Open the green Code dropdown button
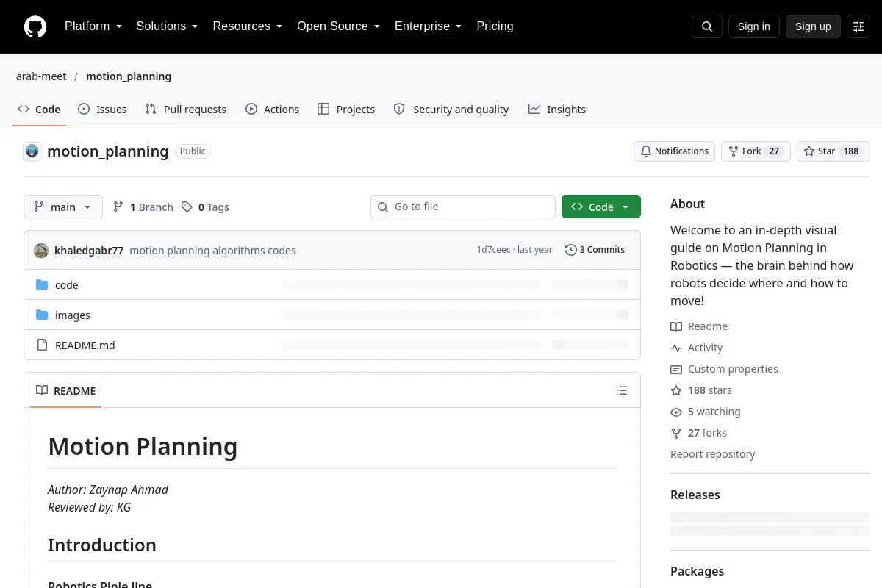Image resolution: width=882 pixels, height=588 pixels. (x=601, y=207)
